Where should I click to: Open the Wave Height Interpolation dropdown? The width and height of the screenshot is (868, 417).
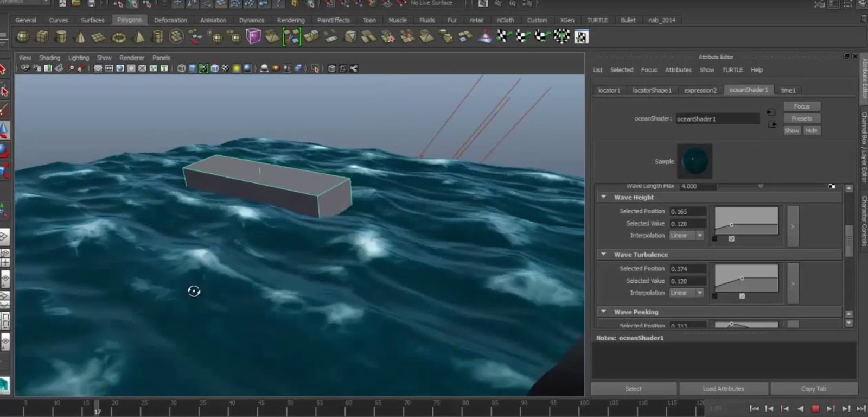686,236
